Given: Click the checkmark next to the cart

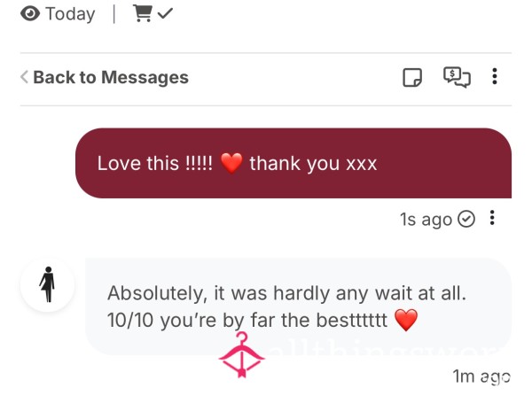Looking at the screenshot, I should click(165, 13).
